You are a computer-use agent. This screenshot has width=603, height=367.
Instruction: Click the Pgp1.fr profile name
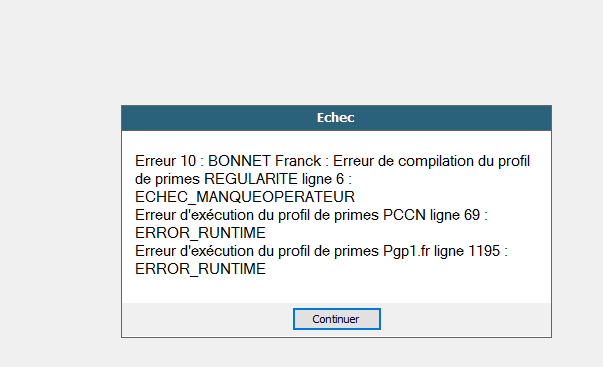tap(406, 251)
